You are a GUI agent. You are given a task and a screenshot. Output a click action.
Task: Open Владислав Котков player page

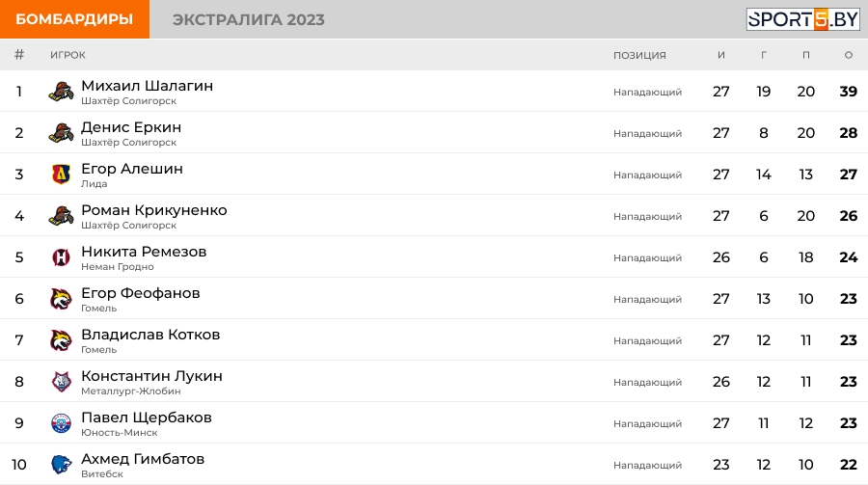click(150, 335)
